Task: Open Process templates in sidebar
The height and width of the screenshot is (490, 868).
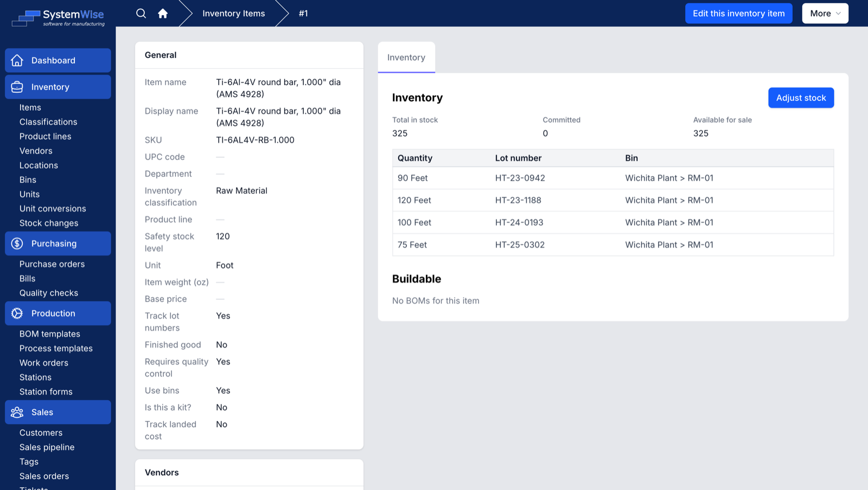Action: point(56,348)
